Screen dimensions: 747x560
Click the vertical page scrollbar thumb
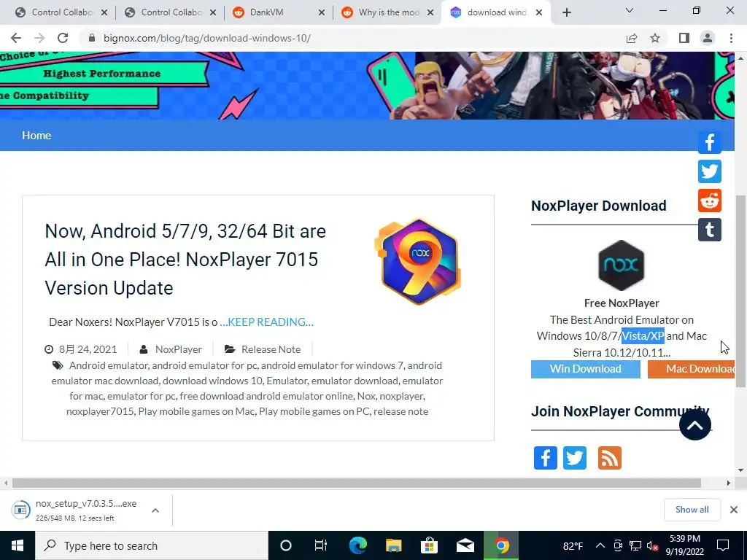(x=740, y=290)
